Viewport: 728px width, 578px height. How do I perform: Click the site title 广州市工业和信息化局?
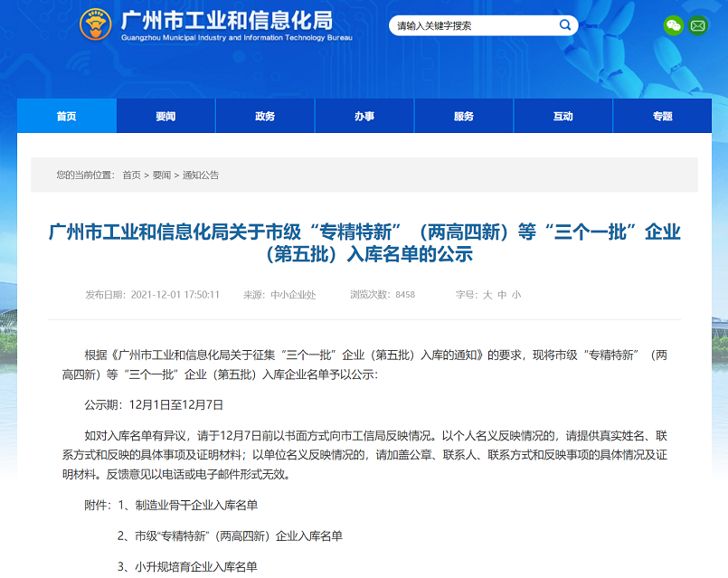[227, 21]
